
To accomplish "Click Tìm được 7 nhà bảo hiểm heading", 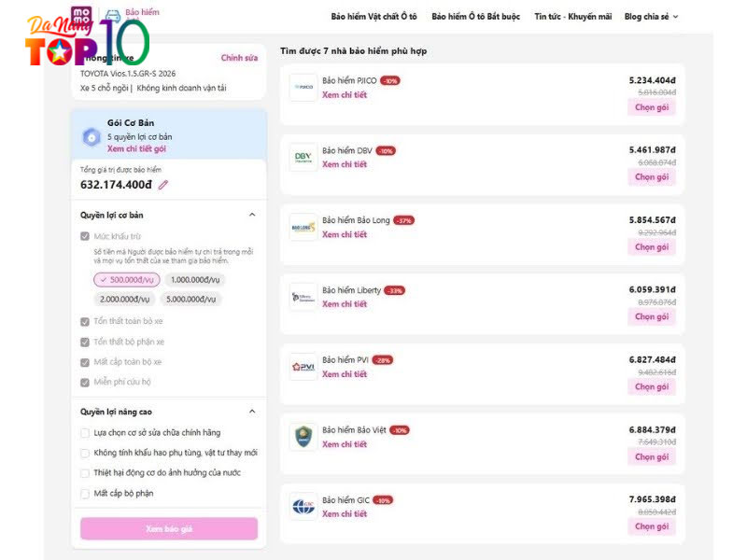I will pos(354,51).
